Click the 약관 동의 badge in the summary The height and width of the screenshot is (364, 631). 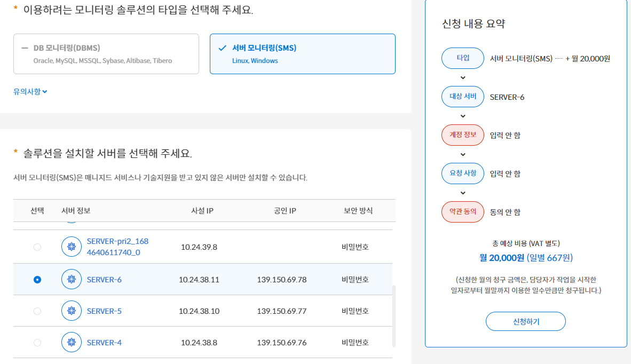click(x=462, y=212)
